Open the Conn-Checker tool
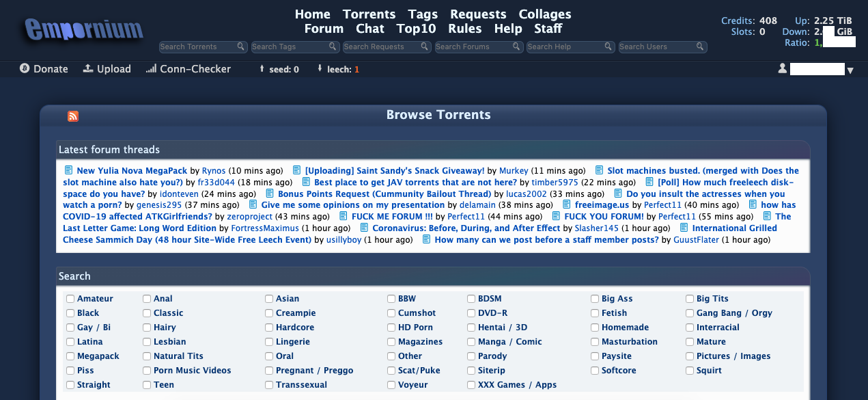868x400 pixels. pos(188,68)
